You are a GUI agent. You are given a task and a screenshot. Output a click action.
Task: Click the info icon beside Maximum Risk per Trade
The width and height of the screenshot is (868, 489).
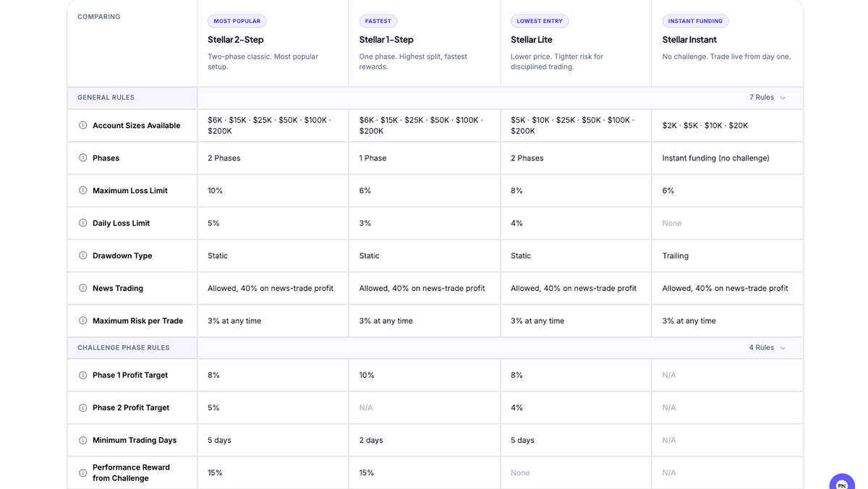82,320
